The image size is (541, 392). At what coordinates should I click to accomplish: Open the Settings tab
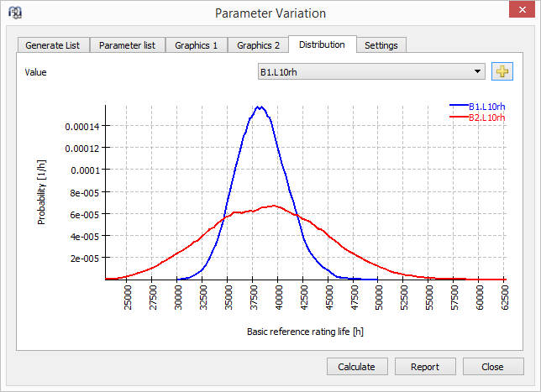point(381,45)
